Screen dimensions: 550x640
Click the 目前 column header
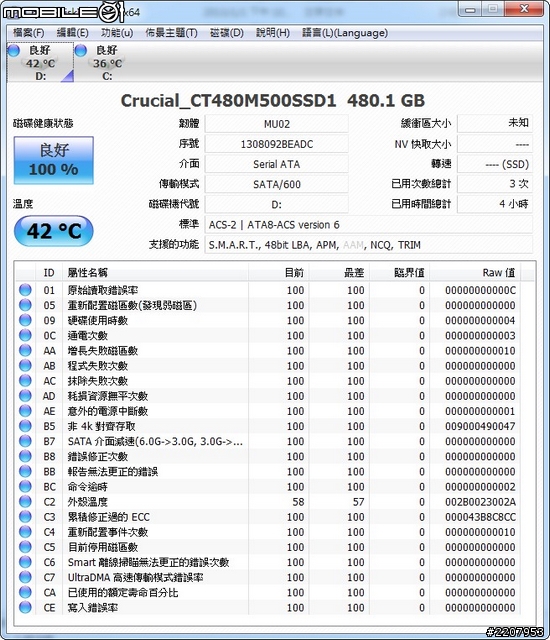pos(279,272)
